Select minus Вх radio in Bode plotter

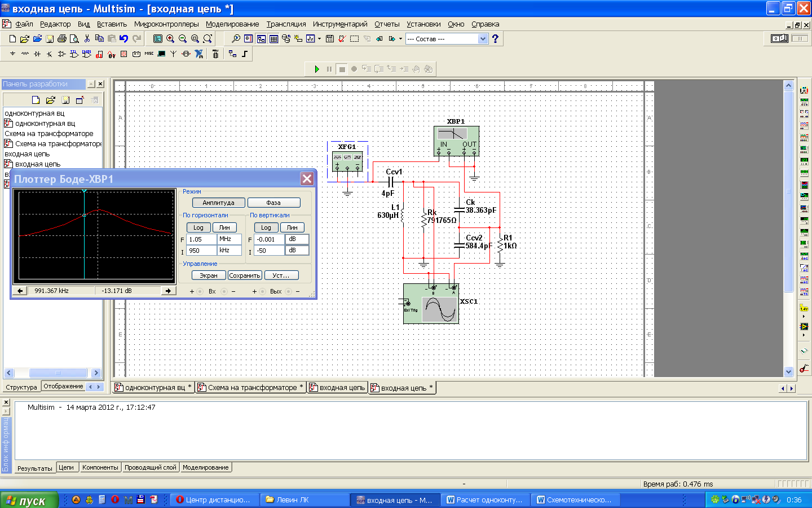tap(224, 292)
